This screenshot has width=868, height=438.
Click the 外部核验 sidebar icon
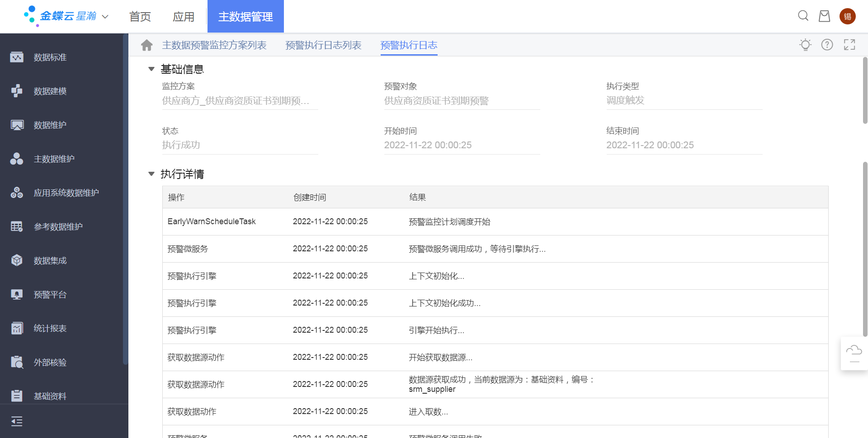tap(17, 362)
